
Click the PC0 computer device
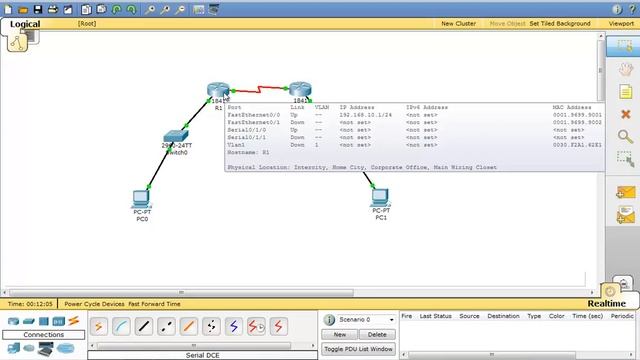coord(142,199)
